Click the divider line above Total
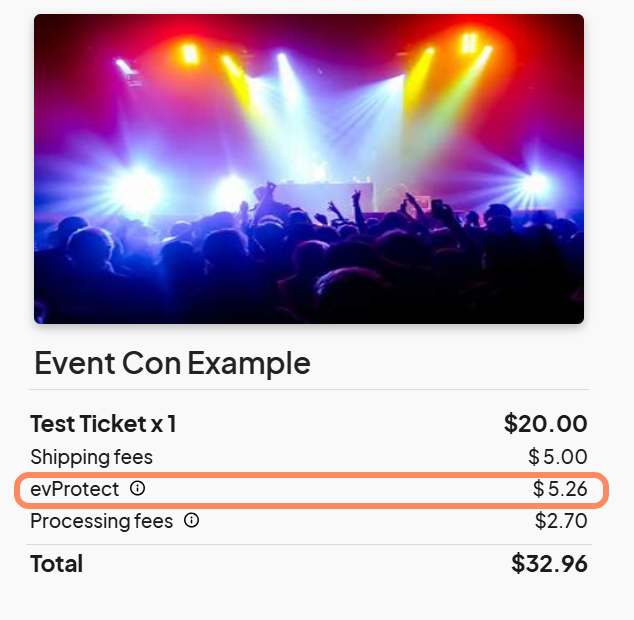Viewport: 634px width, 620px height. pos(309,545)
